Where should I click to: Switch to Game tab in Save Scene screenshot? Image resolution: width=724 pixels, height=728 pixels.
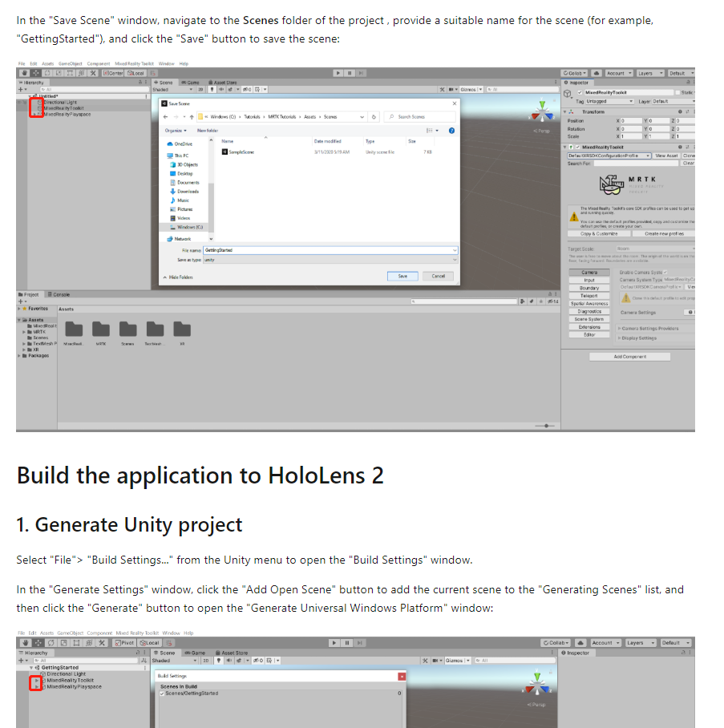(190, 82)
